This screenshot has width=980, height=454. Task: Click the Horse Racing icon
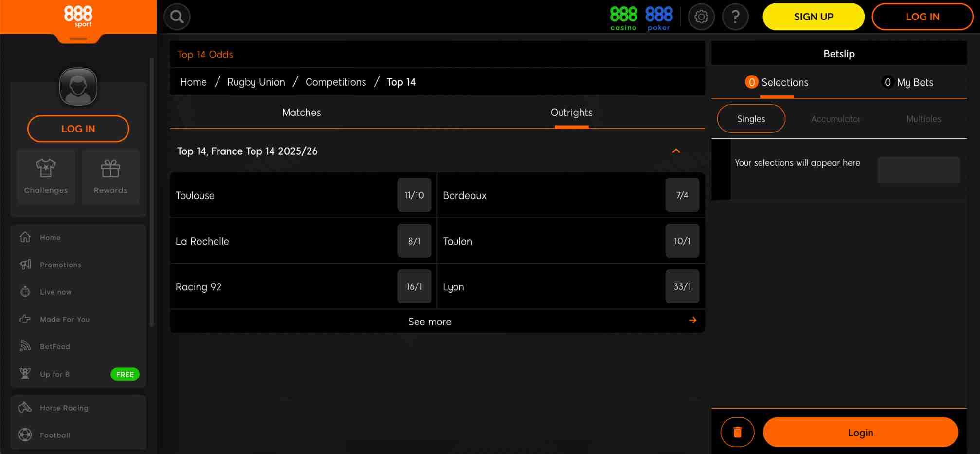tap(25, 408)
